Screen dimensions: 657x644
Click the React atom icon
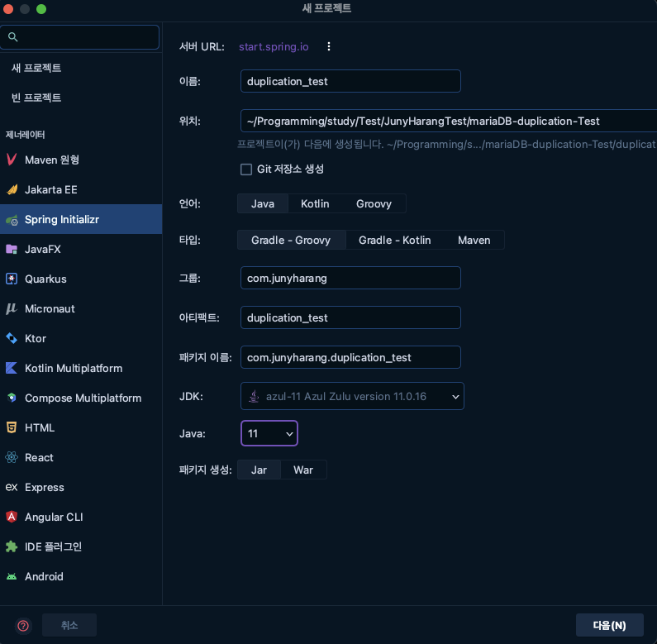[12, 457]
